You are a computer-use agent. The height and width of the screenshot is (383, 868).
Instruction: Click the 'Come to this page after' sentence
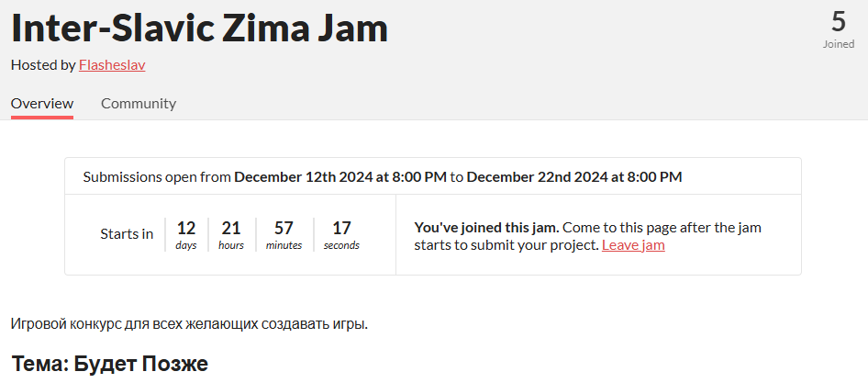click(x=662, y=227)
